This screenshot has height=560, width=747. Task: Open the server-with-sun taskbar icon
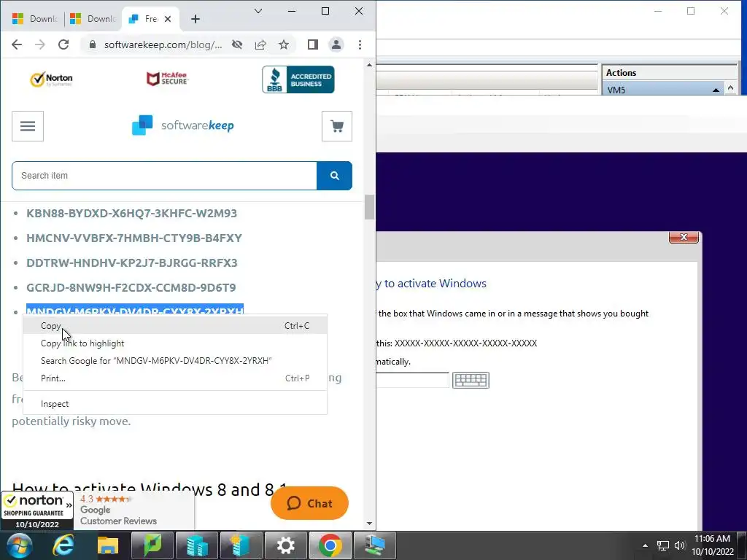click(241, 545)
